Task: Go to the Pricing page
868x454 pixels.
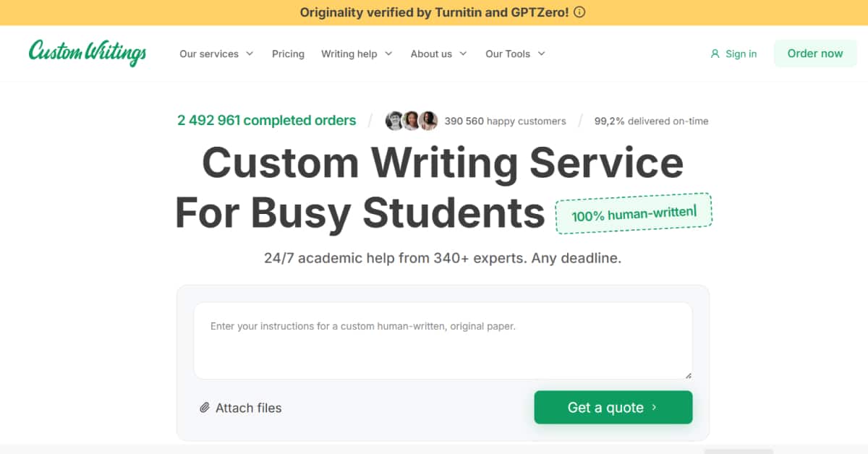Action: [288, 53]
